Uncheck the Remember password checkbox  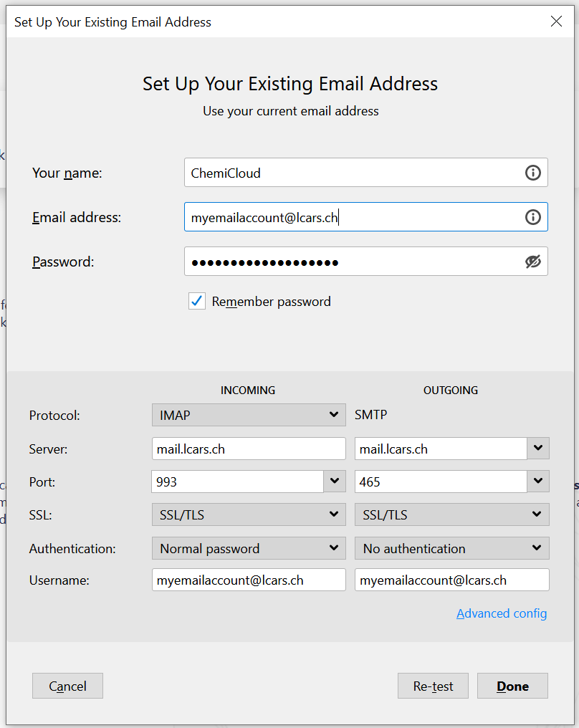click(x=197, y=302)
